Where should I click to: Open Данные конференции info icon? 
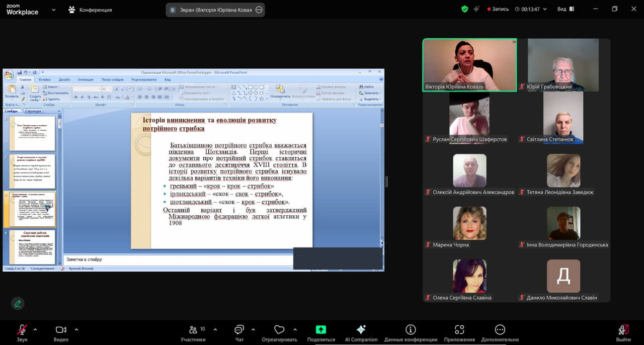point(411,330)
